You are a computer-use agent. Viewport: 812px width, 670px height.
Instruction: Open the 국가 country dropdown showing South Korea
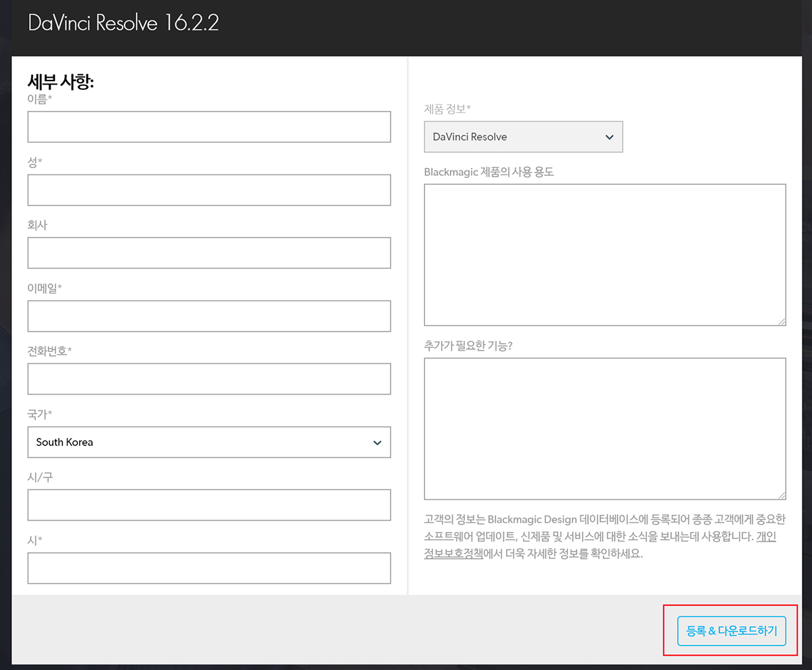click(x=209, y=442)
